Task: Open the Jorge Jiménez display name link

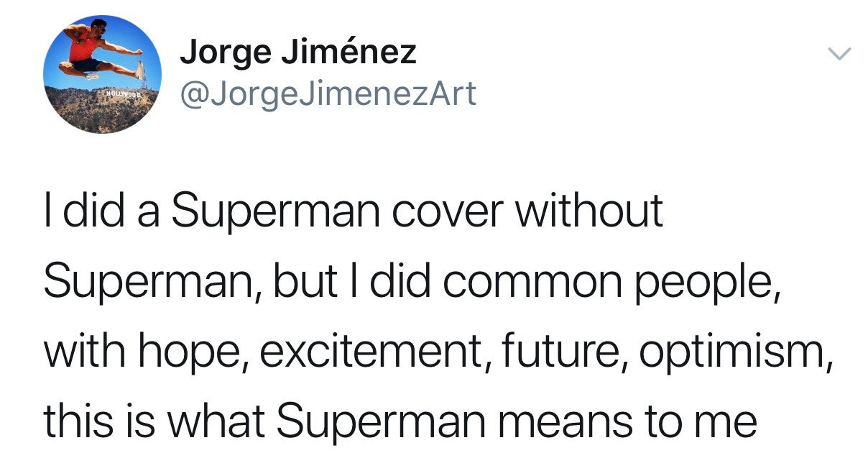Action: (x=297, y=52)
